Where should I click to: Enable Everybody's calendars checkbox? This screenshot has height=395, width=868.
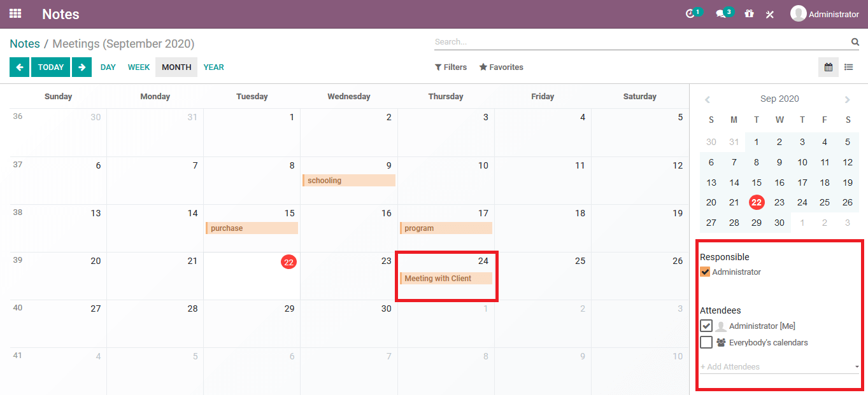pyautogui.click(x=706, y=342)
